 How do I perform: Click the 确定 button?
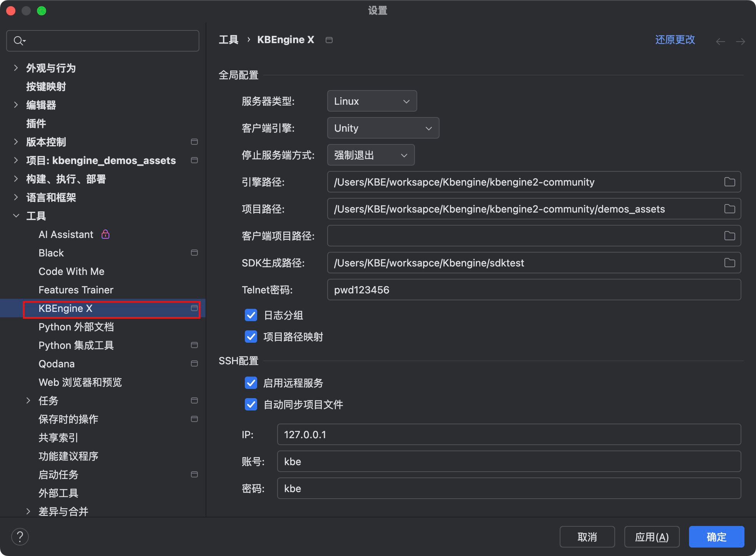(716, 536)
